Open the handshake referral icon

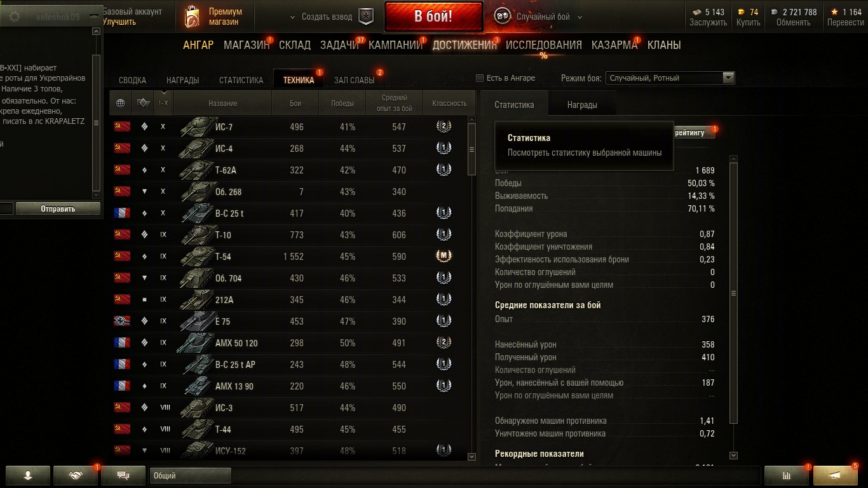(x=76, y=475)
